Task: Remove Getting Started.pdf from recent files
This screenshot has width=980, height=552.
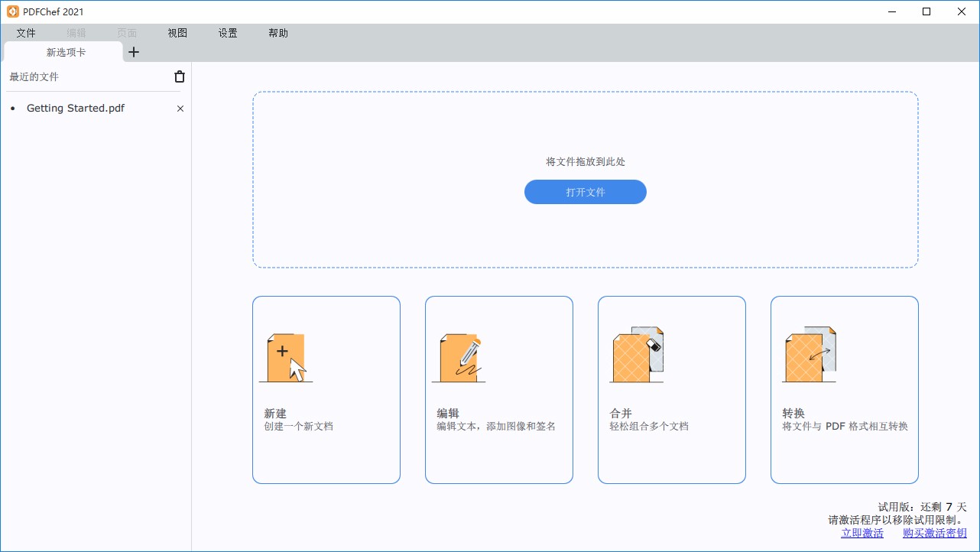Action: (x=180, y=109)
